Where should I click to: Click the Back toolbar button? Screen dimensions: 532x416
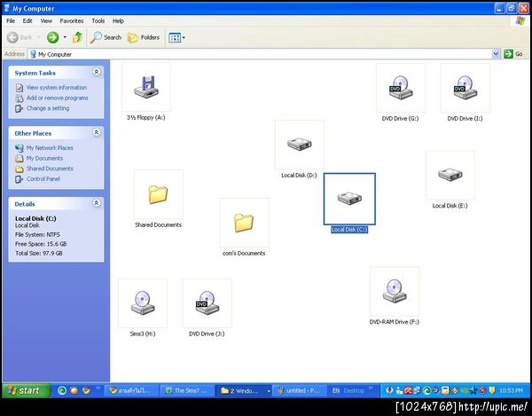pyautogui.click(x=20, y=37)
